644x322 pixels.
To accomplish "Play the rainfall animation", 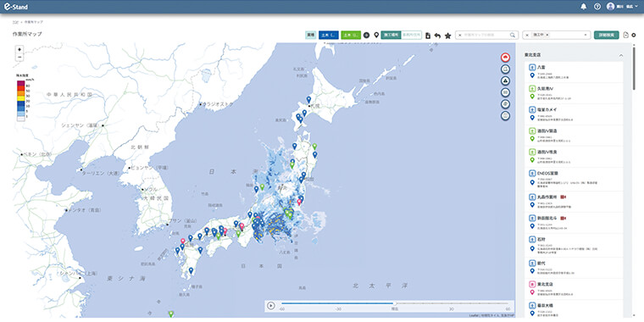I will 270,306.
